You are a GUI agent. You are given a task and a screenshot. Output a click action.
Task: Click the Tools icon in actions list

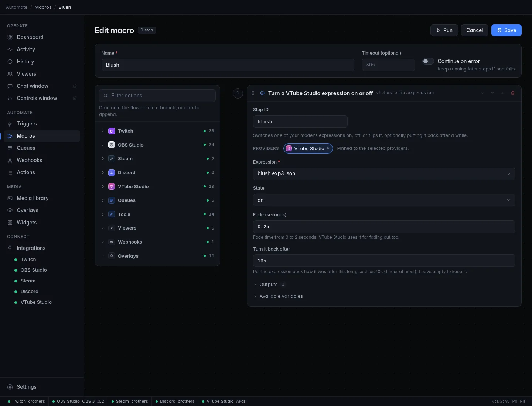pyautogui.click(x=112, y=214)
